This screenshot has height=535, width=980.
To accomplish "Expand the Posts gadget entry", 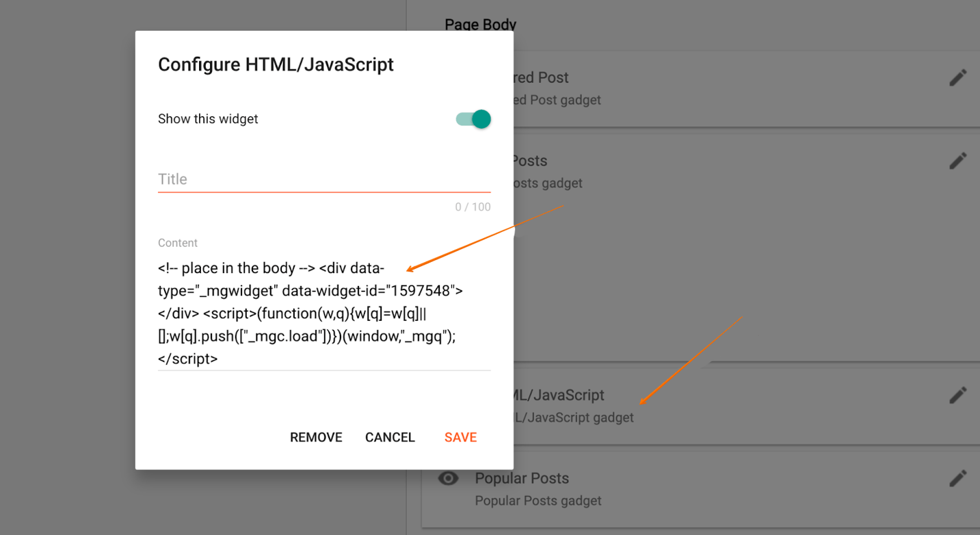I will (684, 171).
